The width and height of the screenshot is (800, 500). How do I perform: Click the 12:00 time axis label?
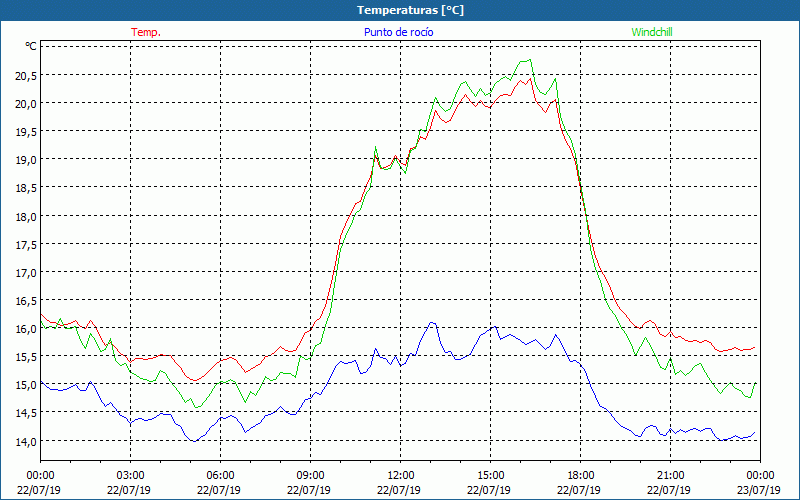[x=401, y=476]
